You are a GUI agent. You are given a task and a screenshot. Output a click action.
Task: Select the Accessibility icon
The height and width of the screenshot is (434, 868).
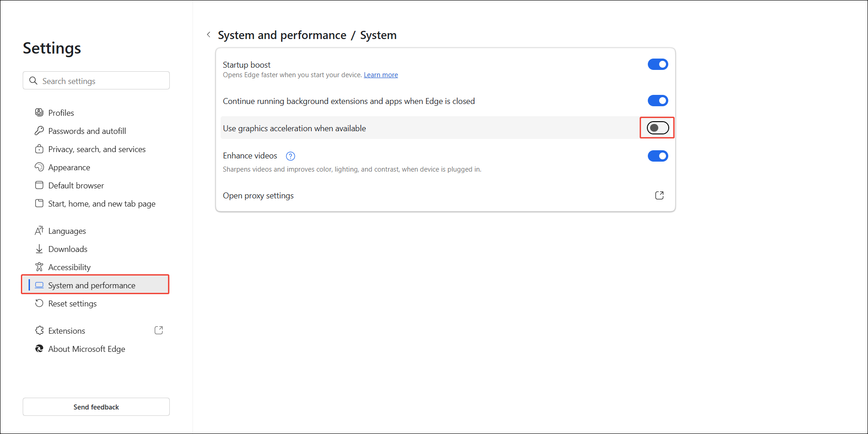[x=39, y=267]
